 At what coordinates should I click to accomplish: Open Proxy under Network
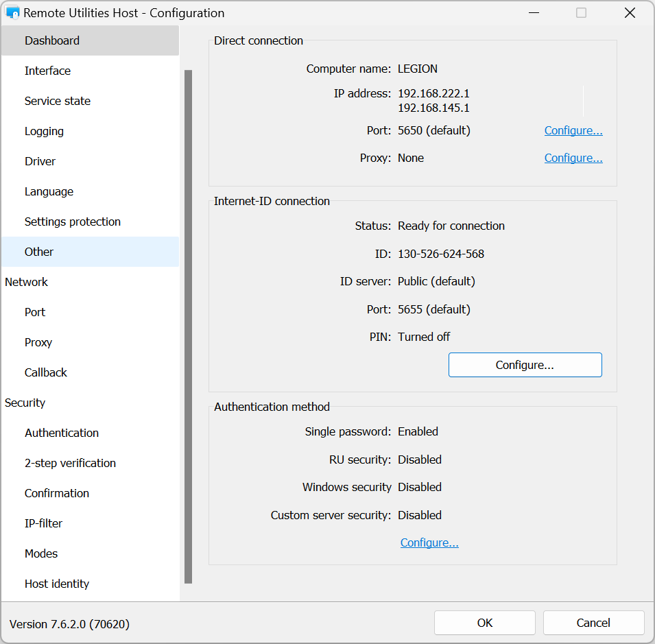coord(38,342)
